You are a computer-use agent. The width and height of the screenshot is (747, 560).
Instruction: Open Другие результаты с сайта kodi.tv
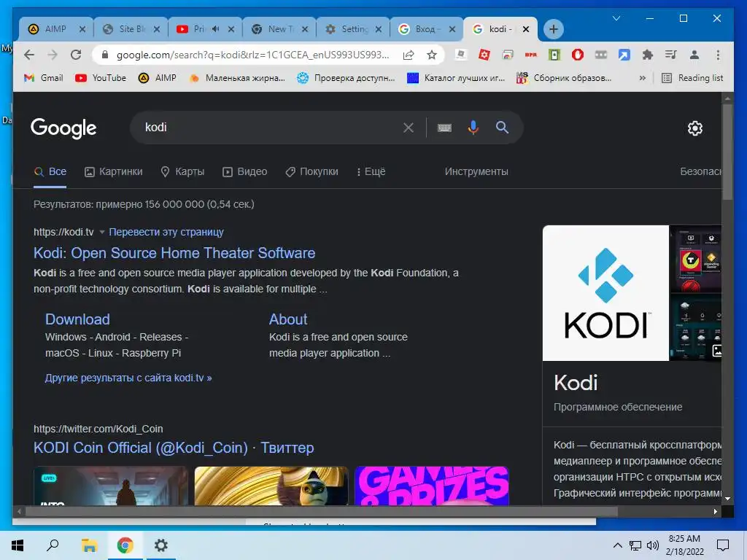(x=128, y=378)
